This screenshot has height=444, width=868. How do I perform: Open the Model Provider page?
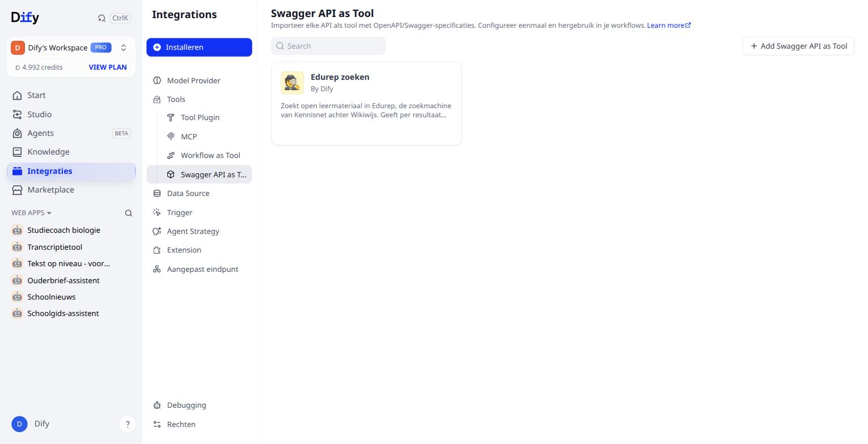[199, 80]
